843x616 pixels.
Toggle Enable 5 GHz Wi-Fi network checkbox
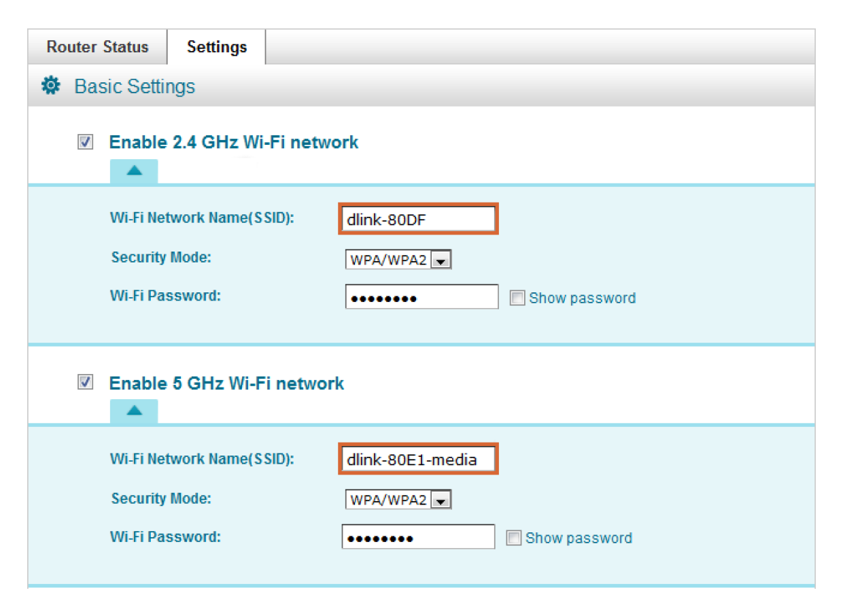(85, 382)
